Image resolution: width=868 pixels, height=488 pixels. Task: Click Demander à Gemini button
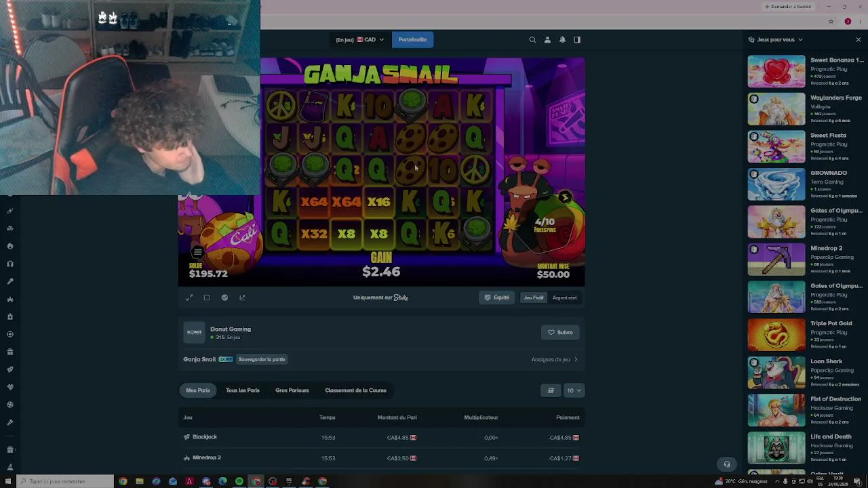click(x=788, y=7)
